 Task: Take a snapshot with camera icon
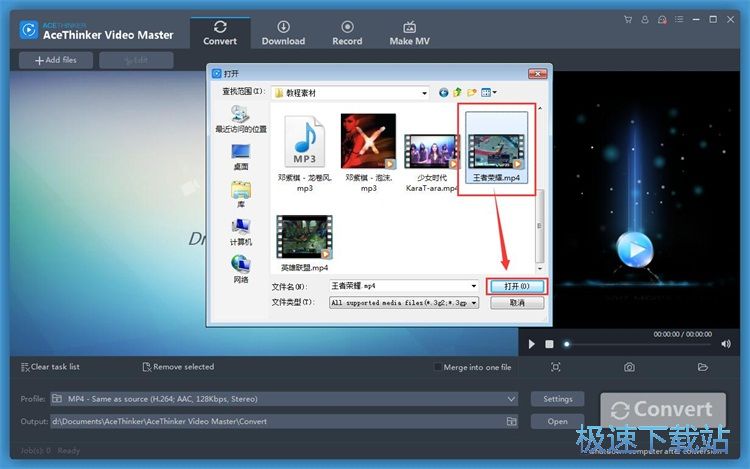(x=629, y=367)
